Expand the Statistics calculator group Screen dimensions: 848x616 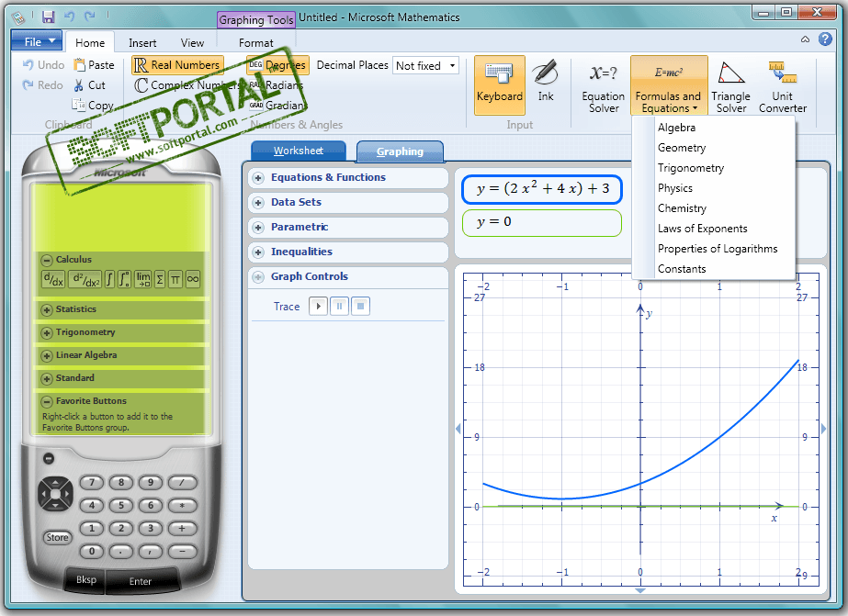(x=47, y=309)
